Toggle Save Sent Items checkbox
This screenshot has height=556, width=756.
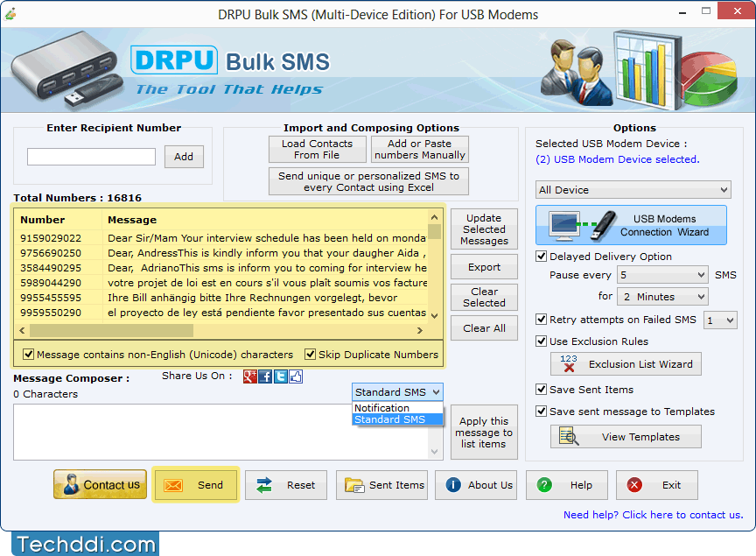click(541, 389)
